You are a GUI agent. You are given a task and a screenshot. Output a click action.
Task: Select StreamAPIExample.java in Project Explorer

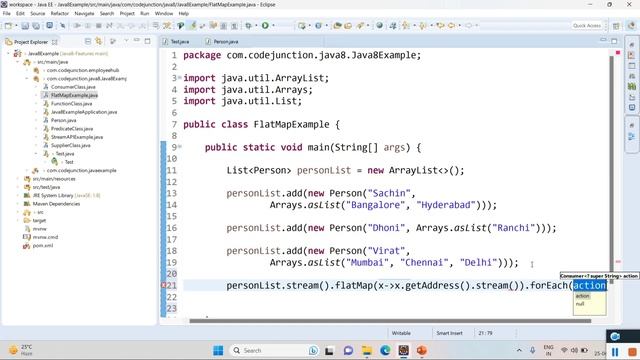click(77, 137)
